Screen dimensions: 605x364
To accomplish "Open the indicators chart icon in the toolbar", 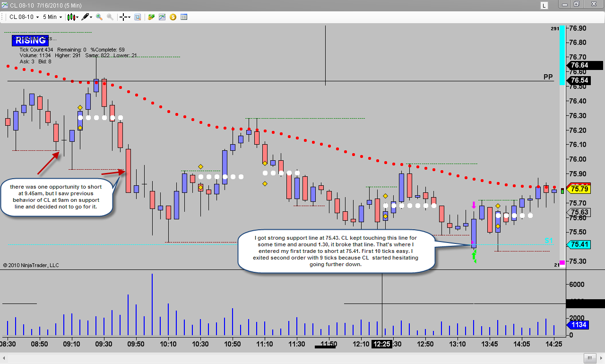I will (x=162, y=17).
